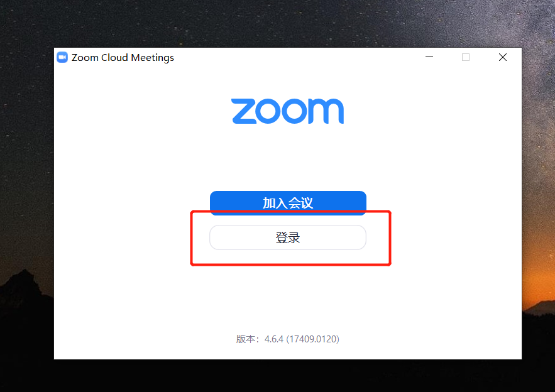Viewport: 555px width, 392px height.
Task: Click blank white area below the 登录 button
Action: coord(288,297)
